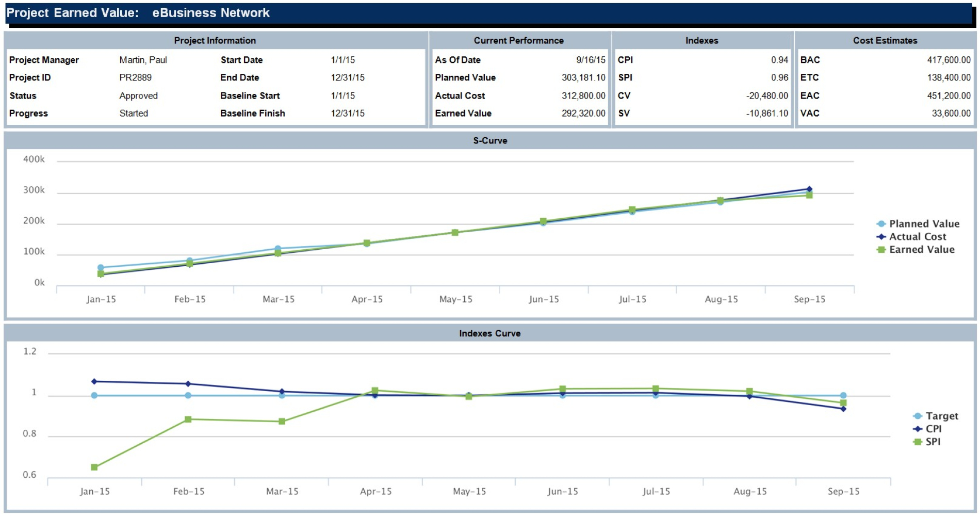Click the Indexes Curve panel title
This screenshot has width=980, height=516.
click(490, 333)
